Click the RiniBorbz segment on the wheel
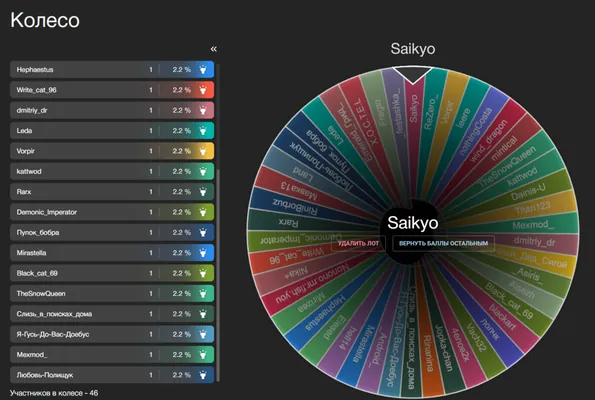Viewport: 595px width, 400px height. coord(294,206)
